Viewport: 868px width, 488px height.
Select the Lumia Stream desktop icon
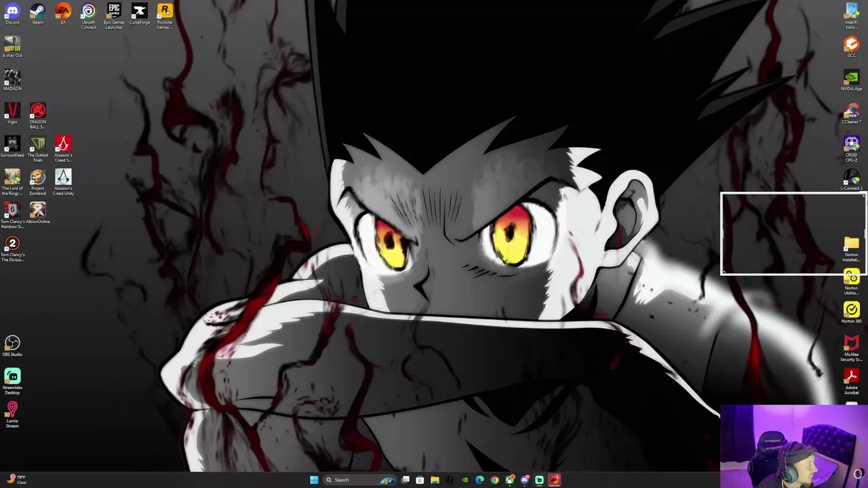(x=12, y=415)
